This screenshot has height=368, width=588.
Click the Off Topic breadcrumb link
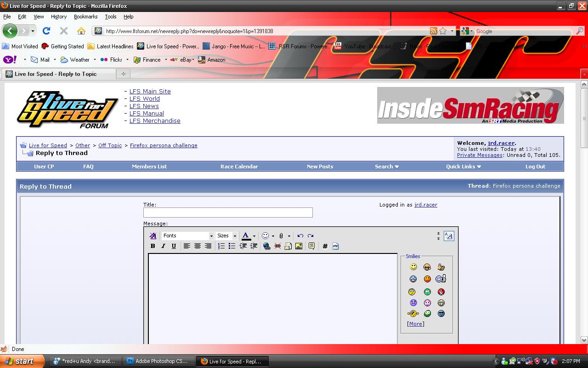click(110, 145)
